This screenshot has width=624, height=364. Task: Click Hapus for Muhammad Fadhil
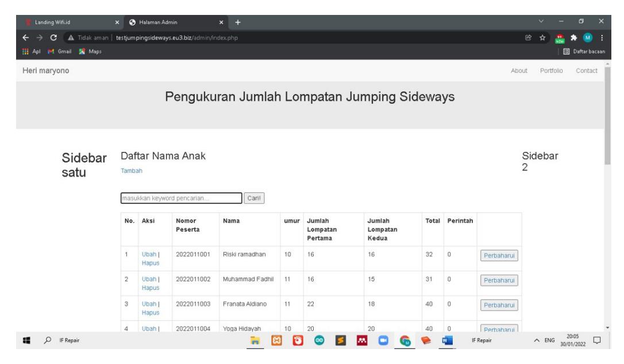coord(151,288)
